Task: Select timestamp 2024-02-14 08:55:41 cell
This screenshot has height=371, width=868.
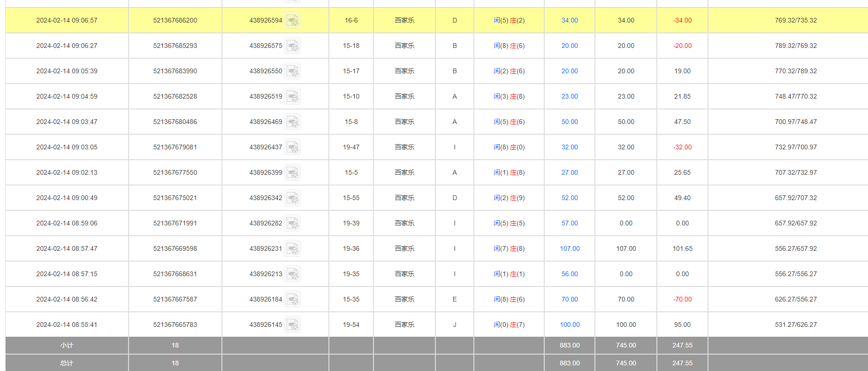Action: pyautogui.click(x=67, y=325)
